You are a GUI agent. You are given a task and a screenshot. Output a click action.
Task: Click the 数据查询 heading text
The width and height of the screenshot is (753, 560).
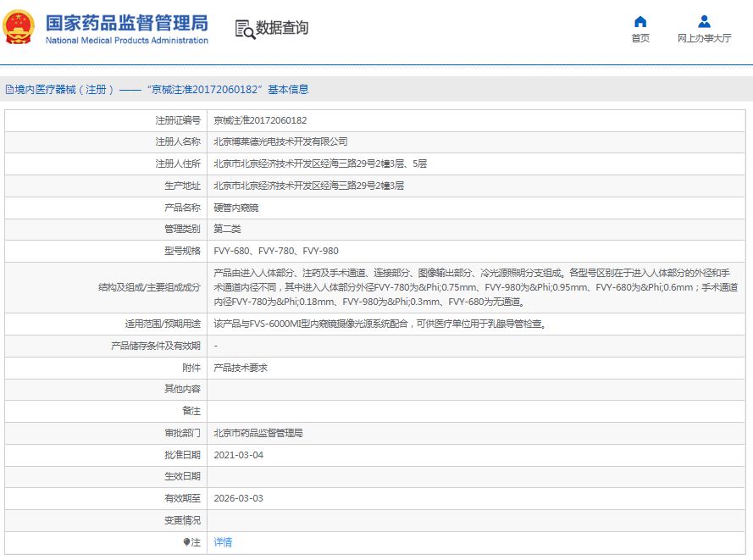[x=282, y=28]
